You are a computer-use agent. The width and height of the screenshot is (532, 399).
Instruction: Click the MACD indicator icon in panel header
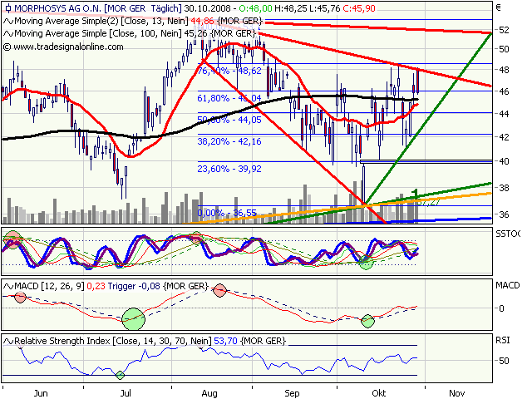8,287
